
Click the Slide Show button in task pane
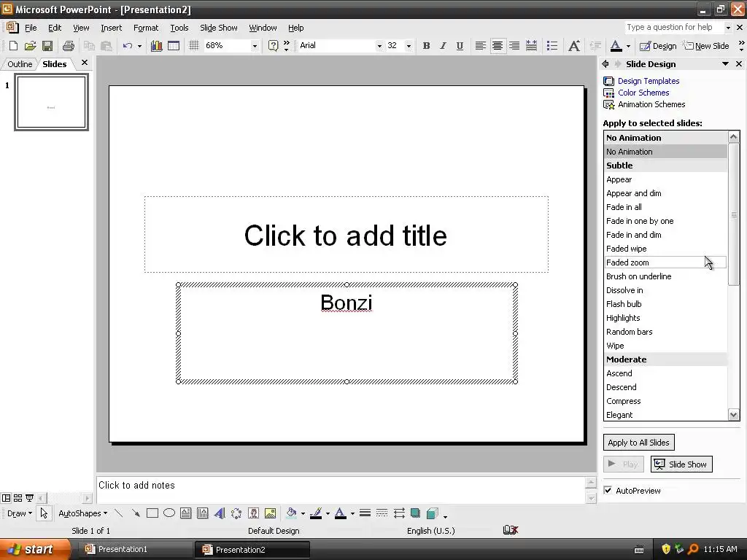coord(681,464)
